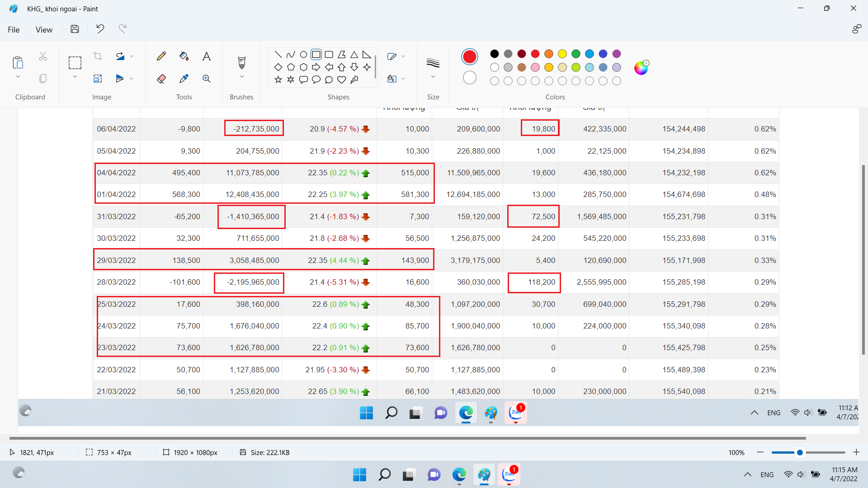The image size is (868, 488).
Task: Expand the Selection options dropdown
Action: (x=75, y=77)
